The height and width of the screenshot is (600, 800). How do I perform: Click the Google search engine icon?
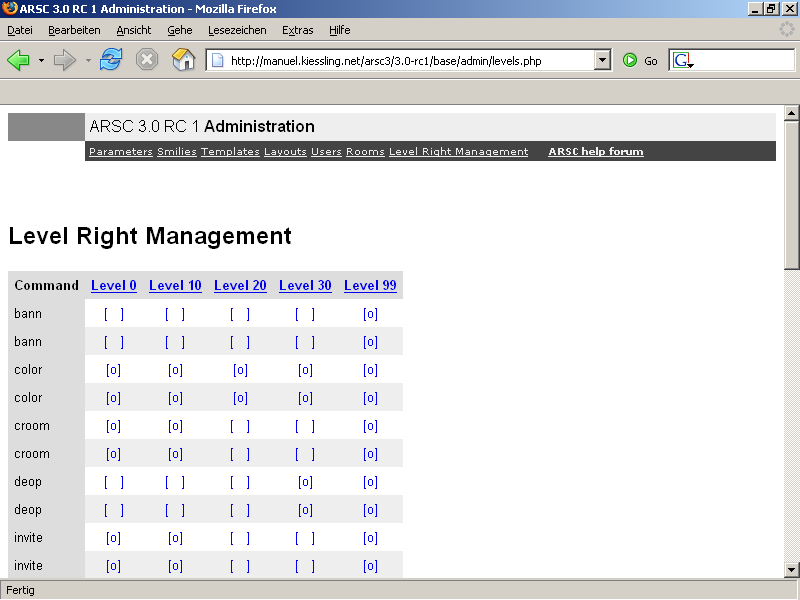coord(682,61)
